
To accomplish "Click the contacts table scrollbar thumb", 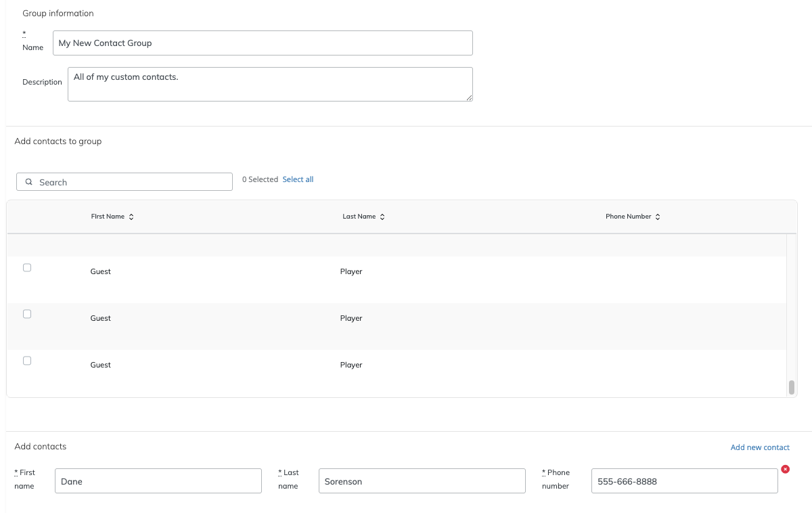I will pyautogui.click(x=791, y=387).
